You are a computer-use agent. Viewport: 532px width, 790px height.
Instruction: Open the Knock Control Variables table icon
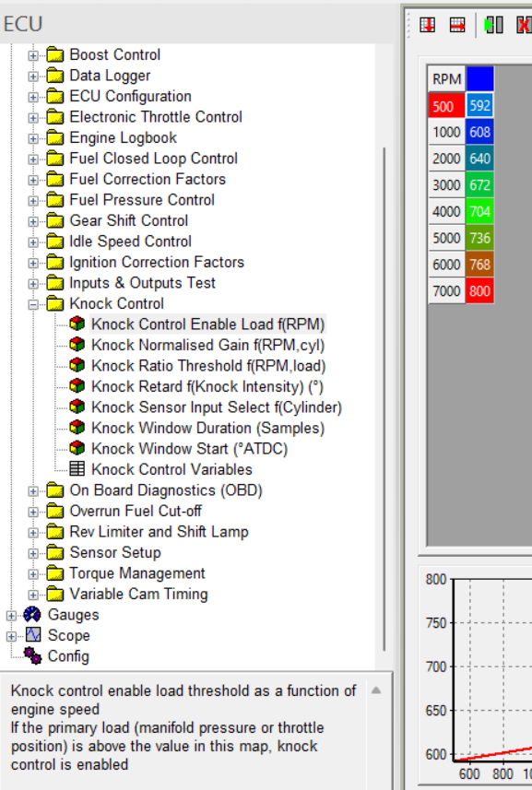click(77, 469)
